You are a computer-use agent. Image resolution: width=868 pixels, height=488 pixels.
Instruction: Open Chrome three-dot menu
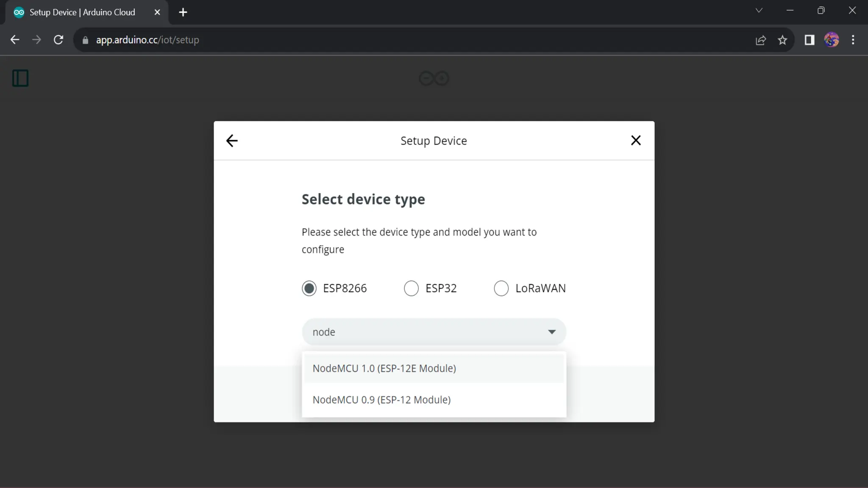[x=853, y=40]
